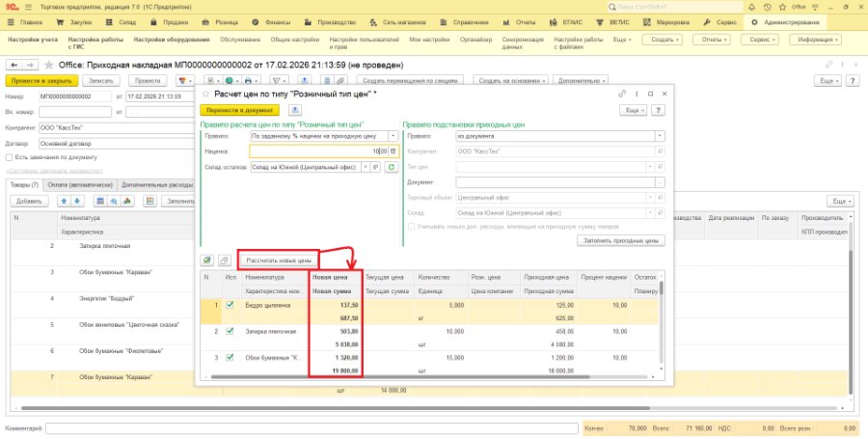Click the barcode search table icon

[x=100, y=201]
